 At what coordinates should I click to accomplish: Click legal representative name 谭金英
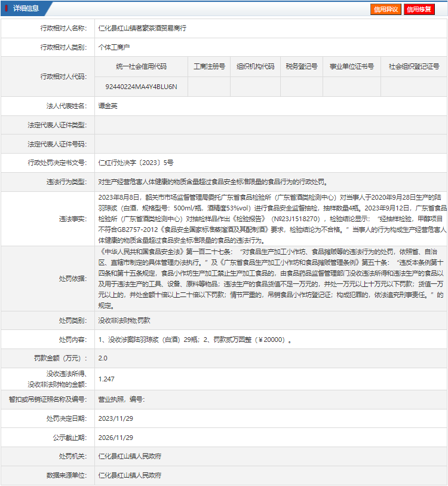[x=108, y=106]
